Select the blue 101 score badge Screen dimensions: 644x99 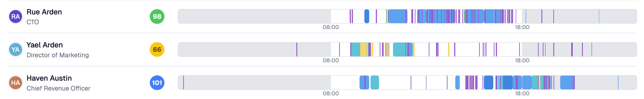coord(157,83)
